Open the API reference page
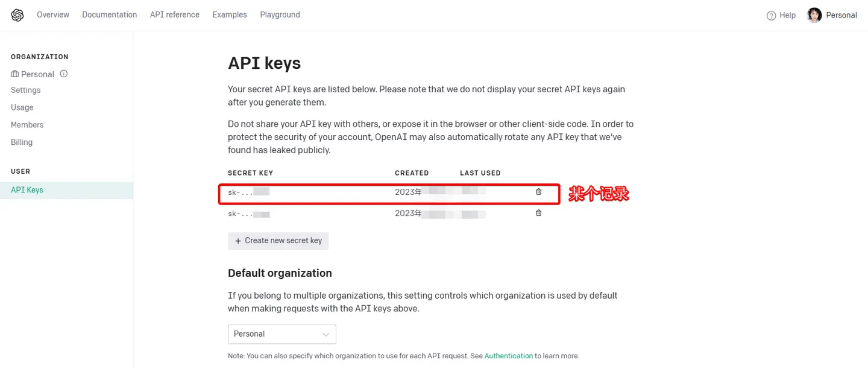The width and height of the screenshot is (868, 368). (x=174, y=14)
